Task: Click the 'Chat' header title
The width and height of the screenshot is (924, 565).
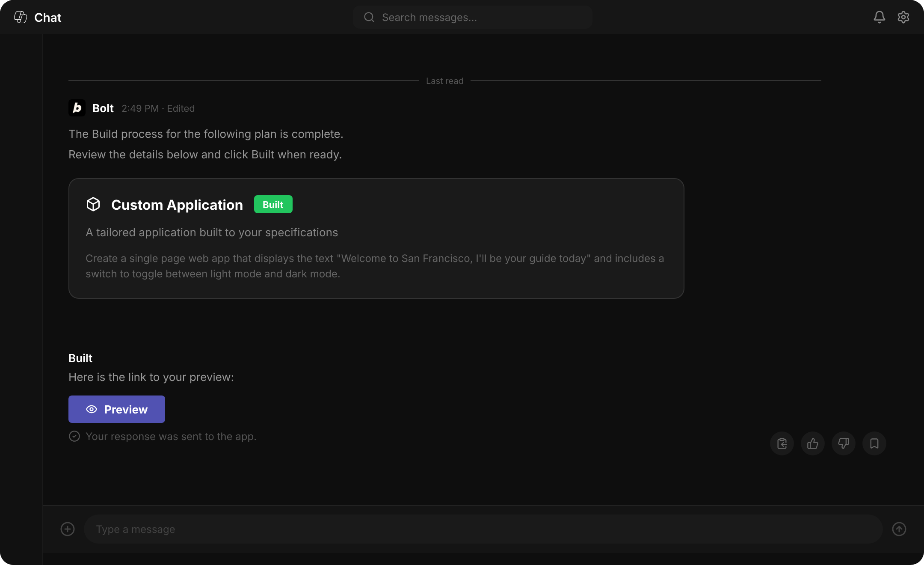Action: pos(48,18)
